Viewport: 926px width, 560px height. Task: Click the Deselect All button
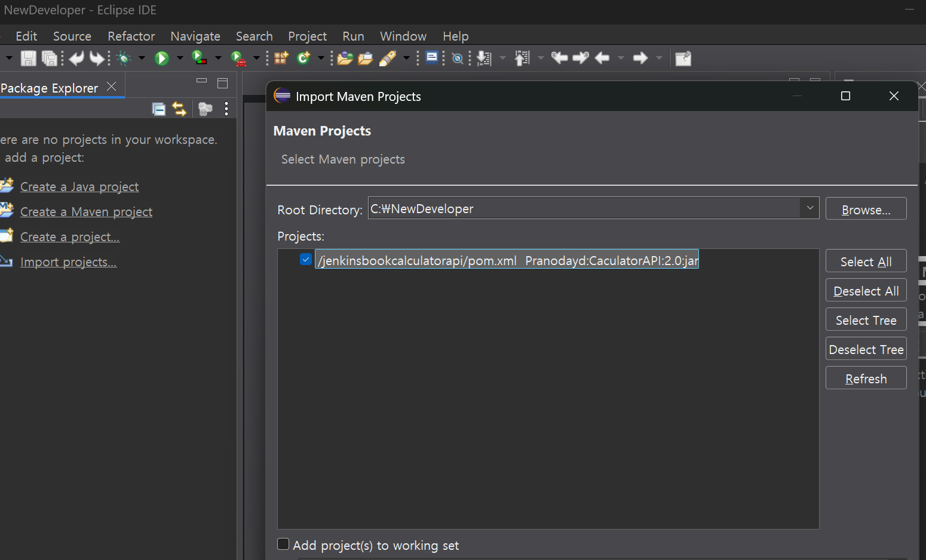[x=866, y=291]
